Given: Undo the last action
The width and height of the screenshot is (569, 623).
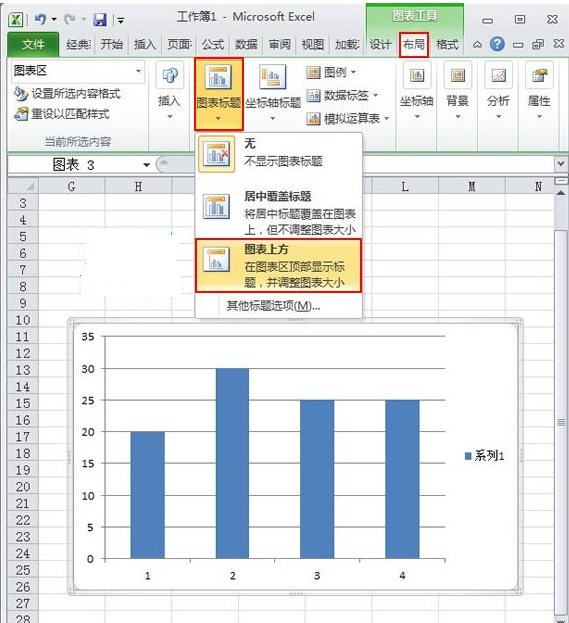Looking at the screenshot, I should click(x=40, y=19).
